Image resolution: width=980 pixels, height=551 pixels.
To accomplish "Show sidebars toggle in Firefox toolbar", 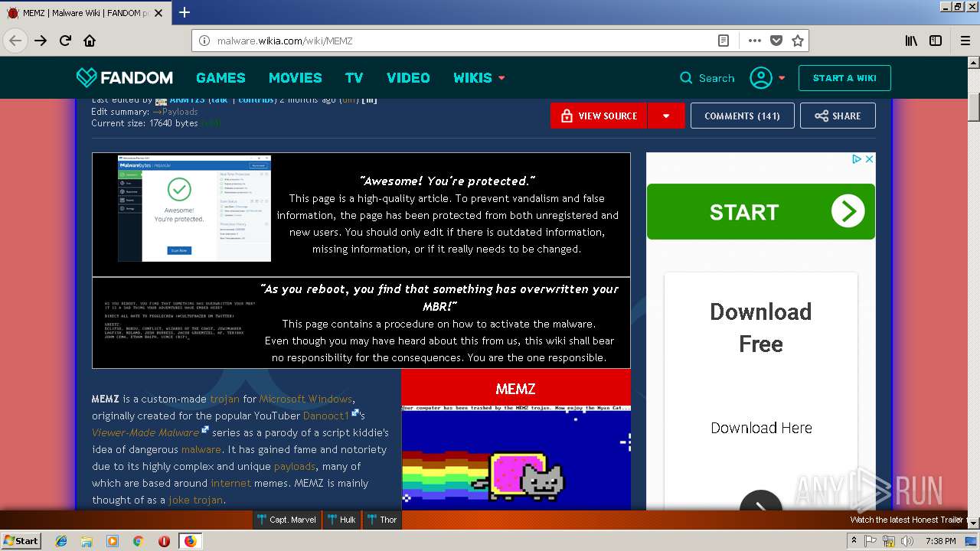I will pyautogui.click(x=936, y=41).
